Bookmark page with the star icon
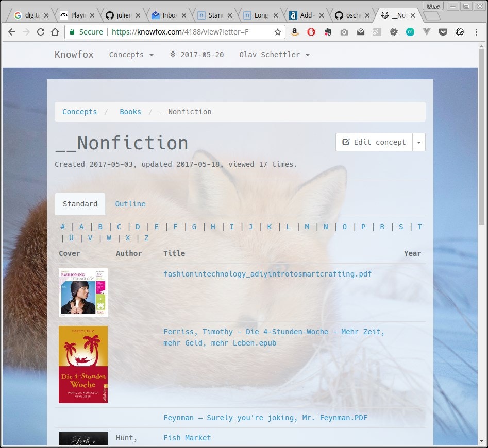The width and height of the screenshot is (488, 448). pos(278,32)
